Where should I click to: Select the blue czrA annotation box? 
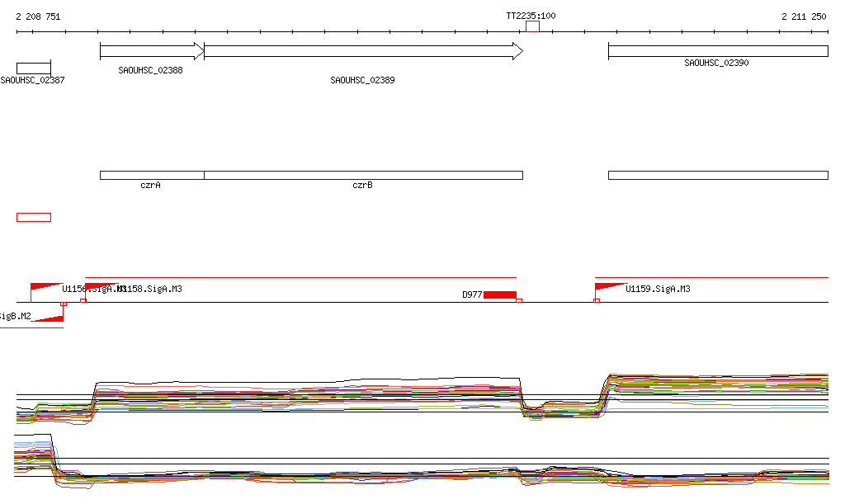152,176
